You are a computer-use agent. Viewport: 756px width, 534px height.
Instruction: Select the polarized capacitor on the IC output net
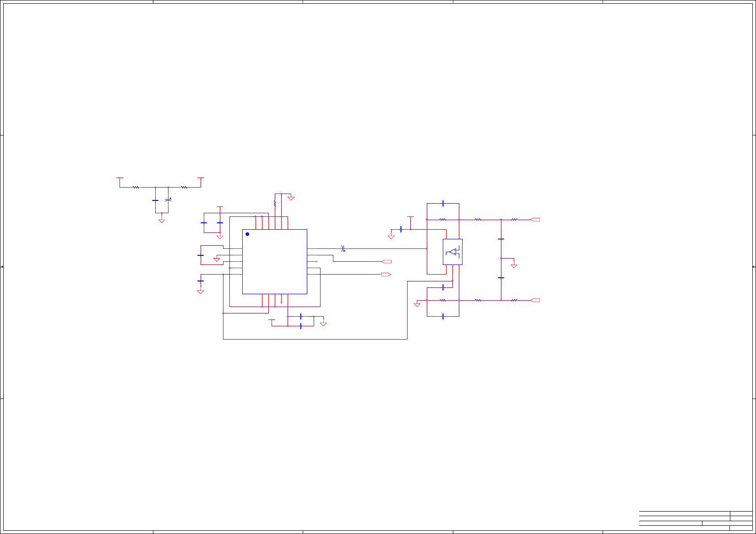[343, 248]
